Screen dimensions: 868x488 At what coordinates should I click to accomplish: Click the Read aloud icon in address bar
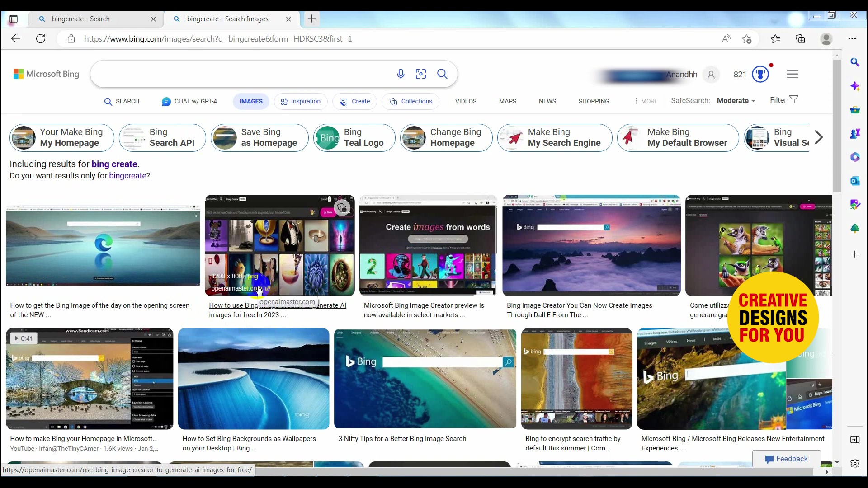(726, 38)
